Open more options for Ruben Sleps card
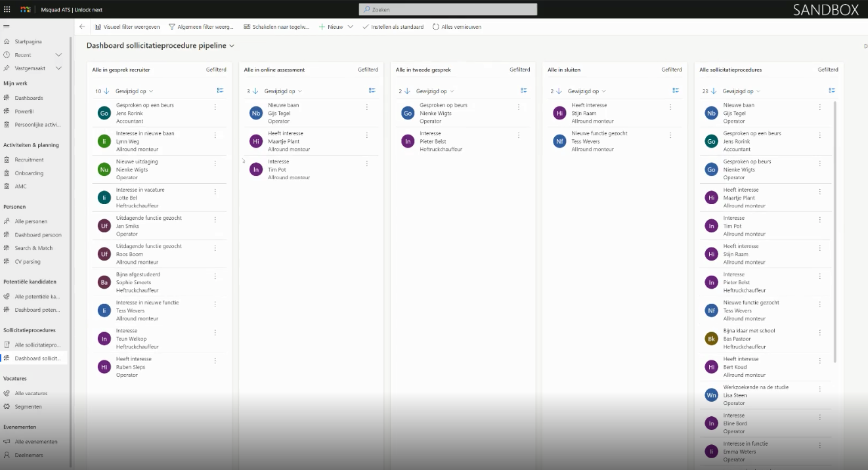This screenshot has height=470, width=868. click(x=215, y=361)
